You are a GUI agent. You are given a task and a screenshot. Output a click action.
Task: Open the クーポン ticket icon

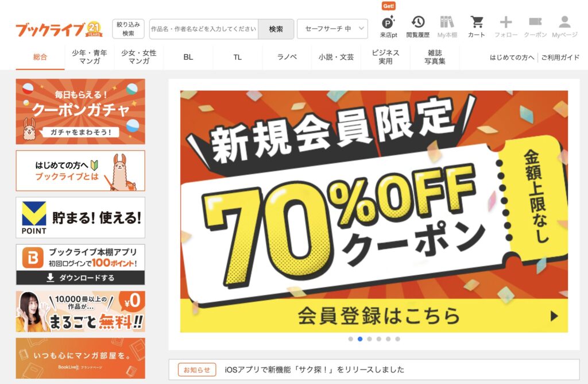535,21
